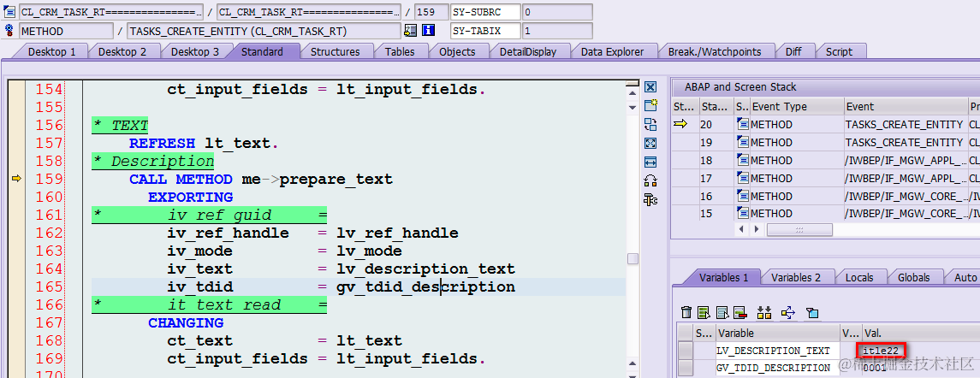Image resolution: width=980 pixels, height=378 pixels.
Task: Switch to the Desktop 3 tab
Action: (195, 52)
